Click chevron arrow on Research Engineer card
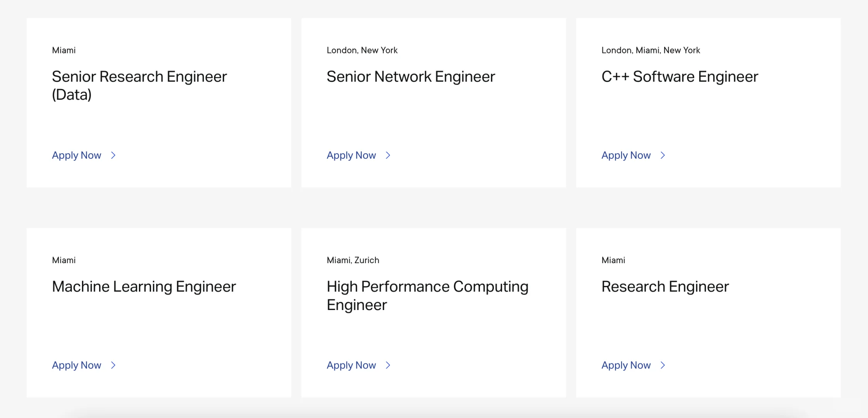The width and height of the screenshot is (868, 418). (x=663, y=365)
